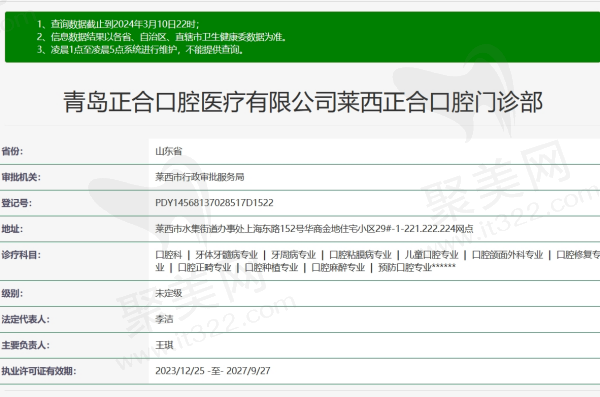Screen dimensions: 600x397
Task: Select specialty 口腔颌面外科专业
Action: tap(507, 255)
